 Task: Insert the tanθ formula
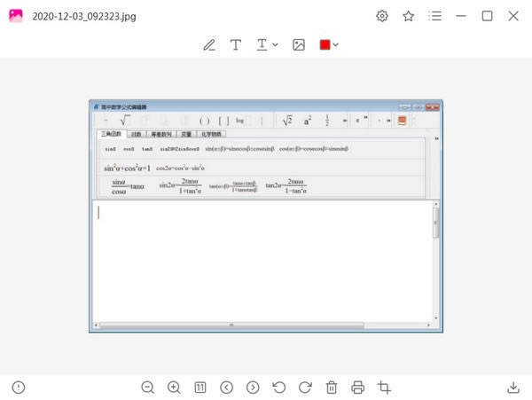(x=147, y=149)
